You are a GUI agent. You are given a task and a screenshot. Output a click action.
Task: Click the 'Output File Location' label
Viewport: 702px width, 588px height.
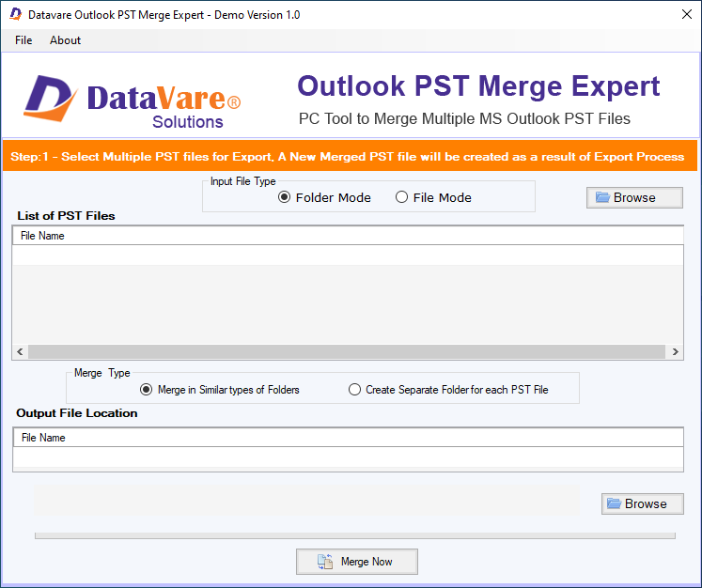76,413
